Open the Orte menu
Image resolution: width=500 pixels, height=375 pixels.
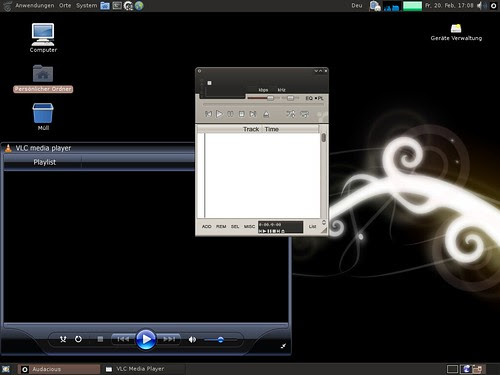coord(65,5)
